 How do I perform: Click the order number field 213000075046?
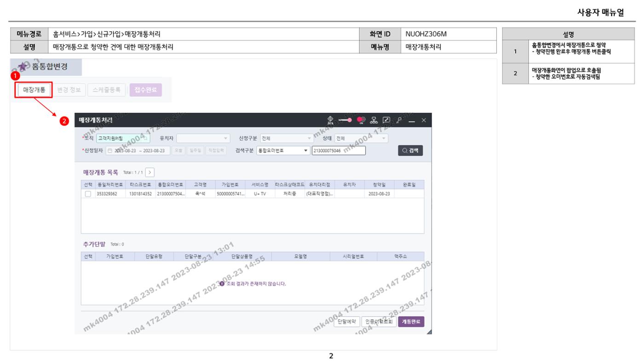click(x=339, y=151)
